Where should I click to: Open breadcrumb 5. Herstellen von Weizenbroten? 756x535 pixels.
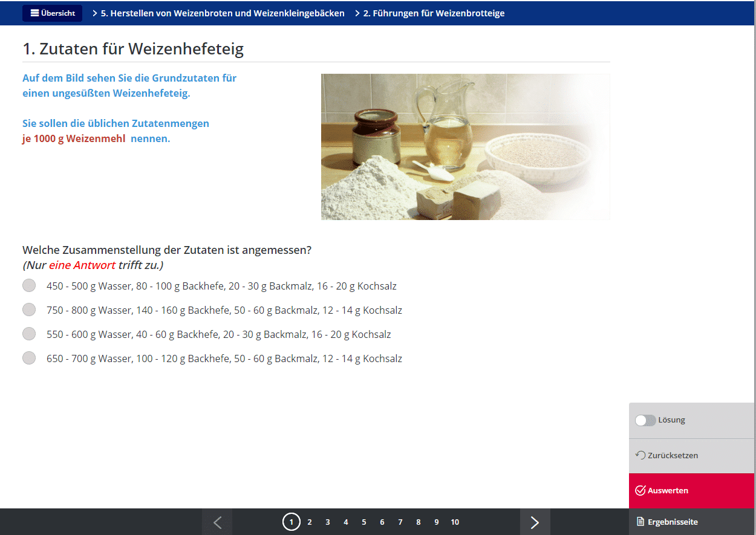pyautogui.click(x=222, y=13)
